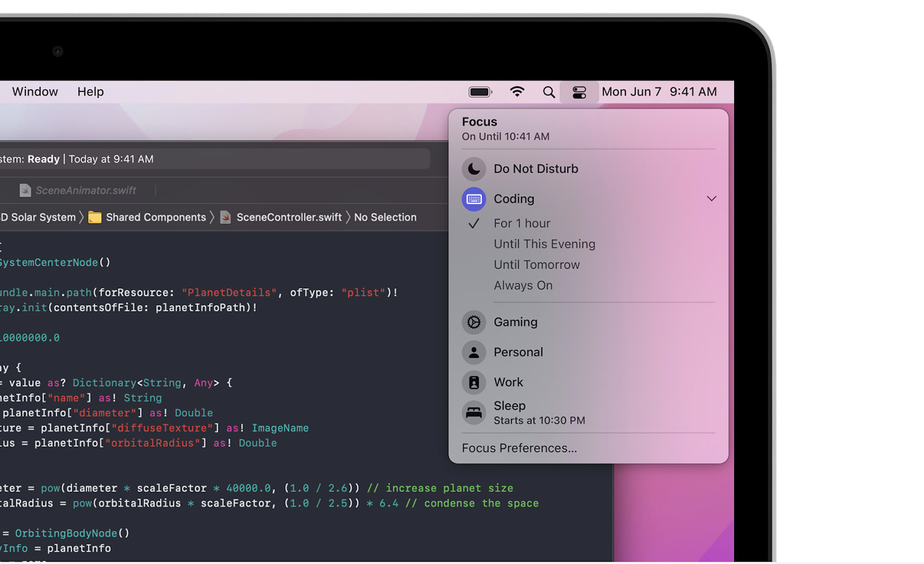Toggle the Coding focus label
924x564 pixels.
point(514,199)
